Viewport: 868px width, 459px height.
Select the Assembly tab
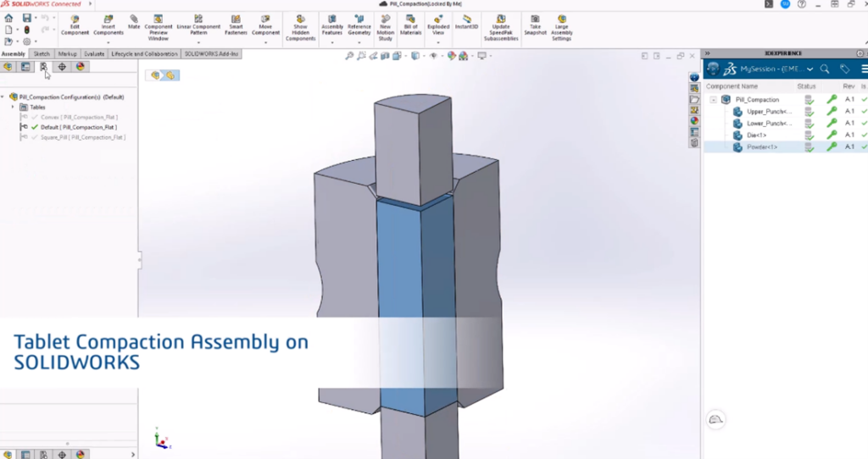[14, 53]
